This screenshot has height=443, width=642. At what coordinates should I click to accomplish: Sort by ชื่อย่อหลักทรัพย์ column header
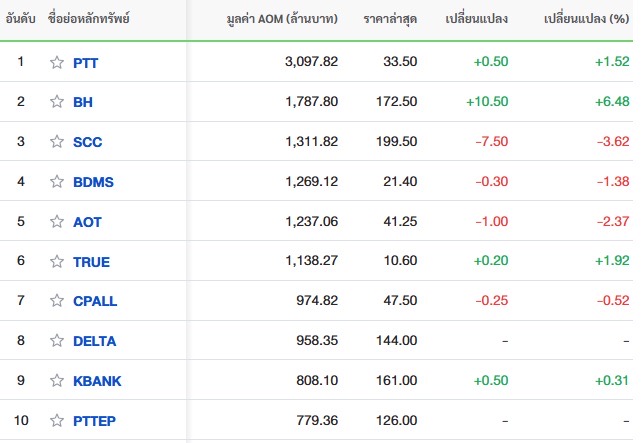tap(89, 19)
